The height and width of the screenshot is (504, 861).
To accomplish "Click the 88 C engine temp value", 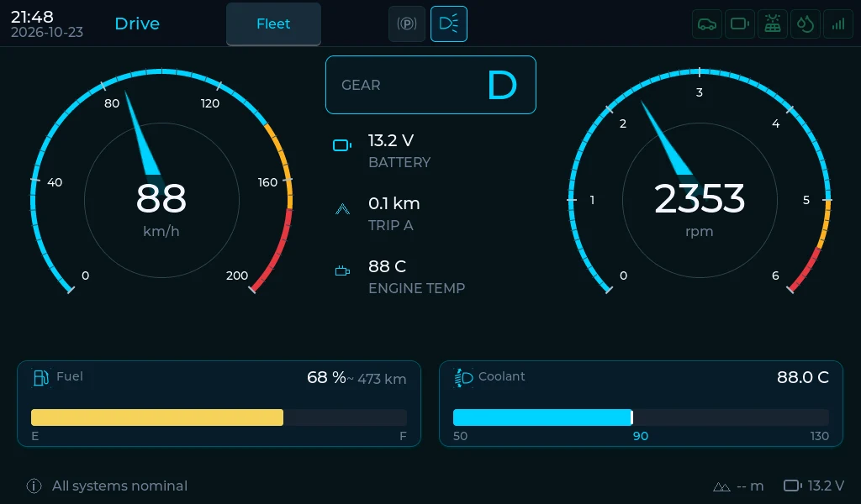I will coord(387,266).
